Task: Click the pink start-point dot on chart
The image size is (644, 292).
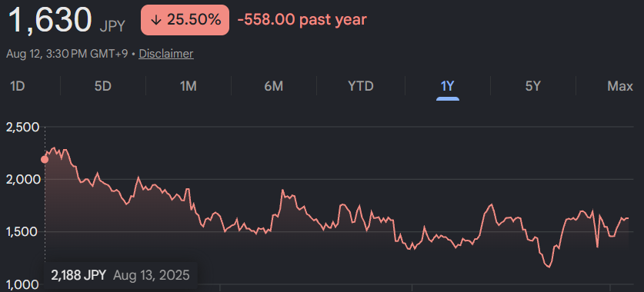Action: coord(45,160)
